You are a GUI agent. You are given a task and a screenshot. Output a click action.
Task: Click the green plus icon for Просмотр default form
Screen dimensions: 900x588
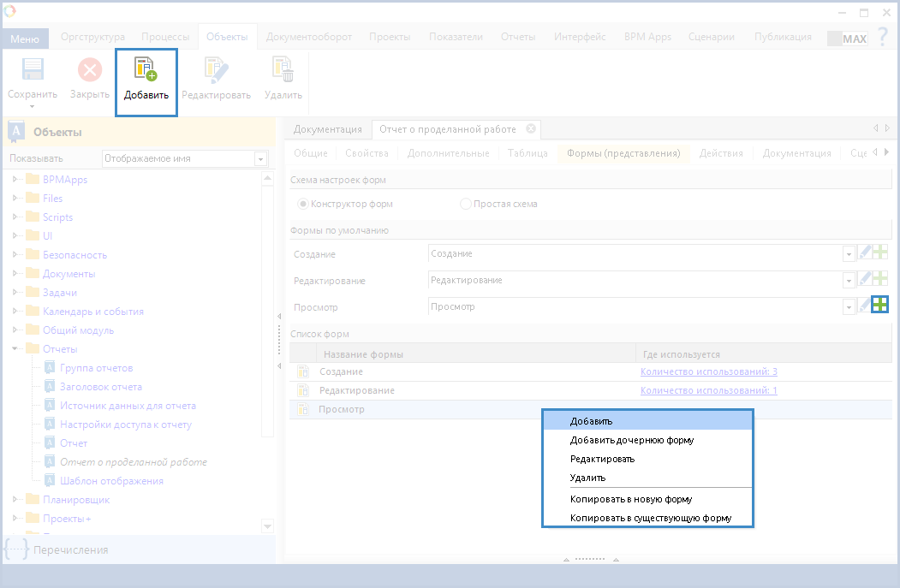tap(880, 305)
